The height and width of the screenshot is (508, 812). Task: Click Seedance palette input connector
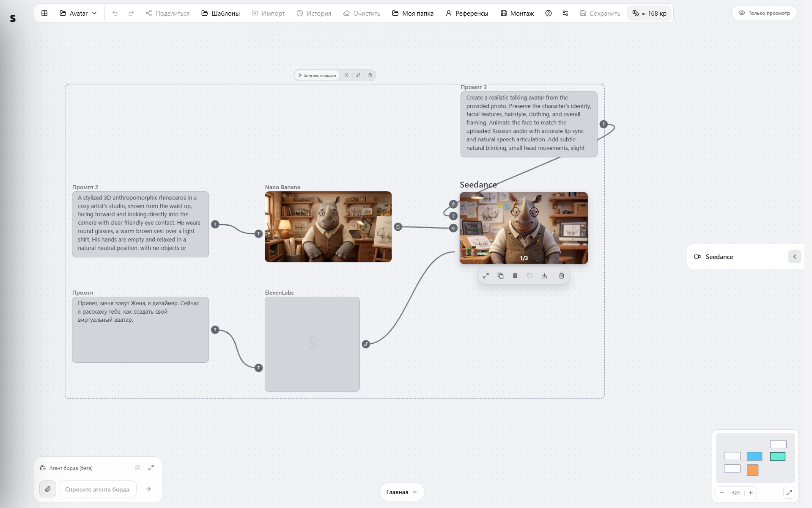(453, 204)
